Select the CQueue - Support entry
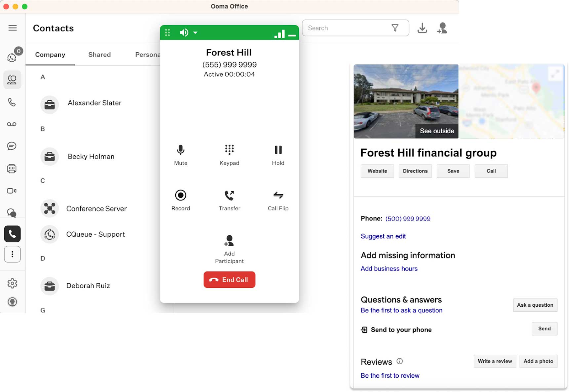The image size is (569, 392). coord(95,234)
